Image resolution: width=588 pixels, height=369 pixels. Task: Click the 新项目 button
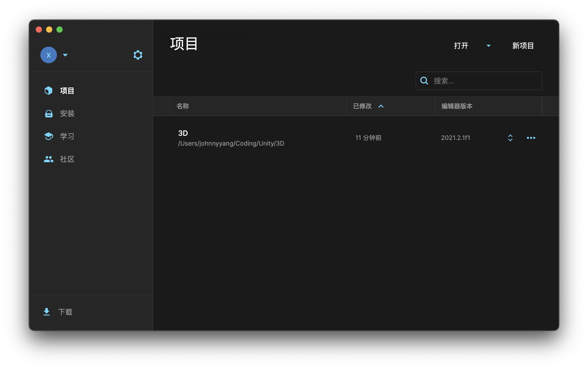[523, 46]
